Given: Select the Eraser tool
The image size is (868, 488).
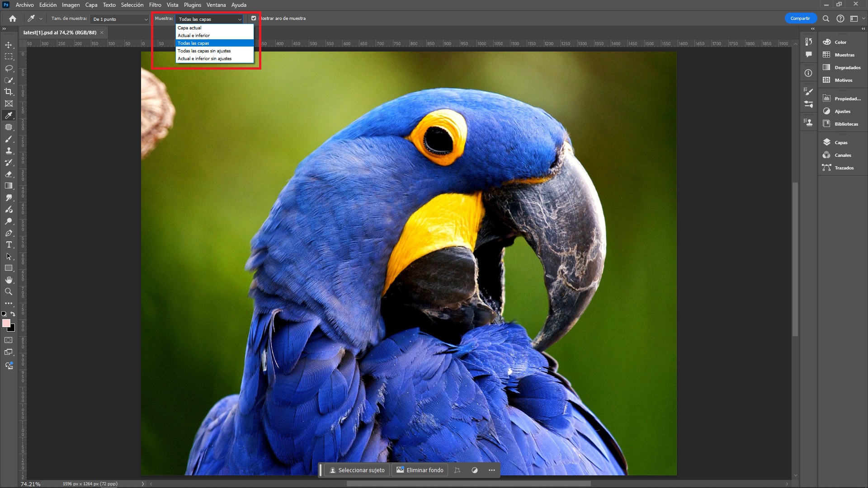Looking at the screenshot, I should pos(9,174).
